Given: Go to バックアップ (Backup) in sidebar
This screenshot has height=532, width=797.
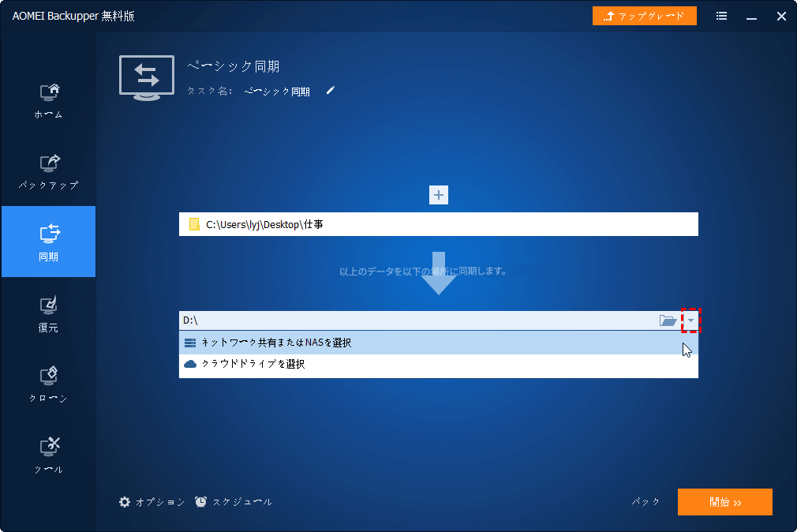Looking at the screenshot, I should pos(48,171).
